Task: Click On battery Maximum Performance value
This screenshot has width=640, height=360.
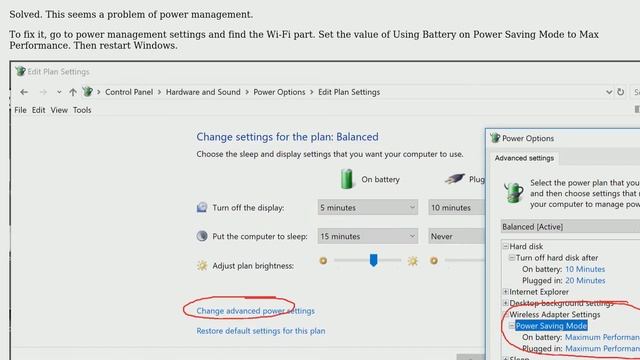Action: 602,337
